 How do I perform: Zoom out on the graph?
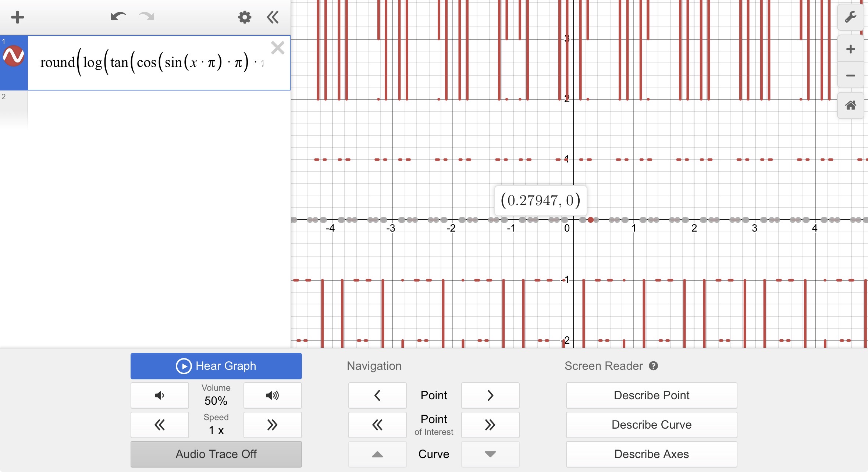click(x=850, y=75)
